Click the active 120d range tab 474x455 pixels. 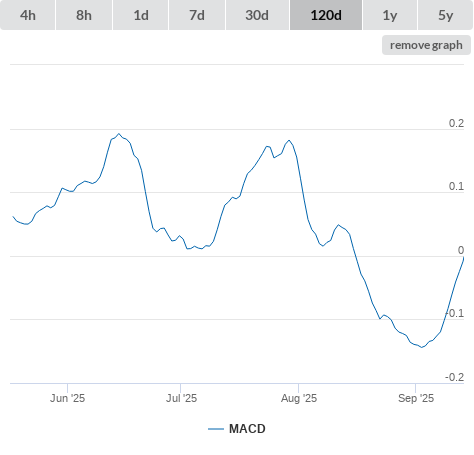[x=326, y=15]
